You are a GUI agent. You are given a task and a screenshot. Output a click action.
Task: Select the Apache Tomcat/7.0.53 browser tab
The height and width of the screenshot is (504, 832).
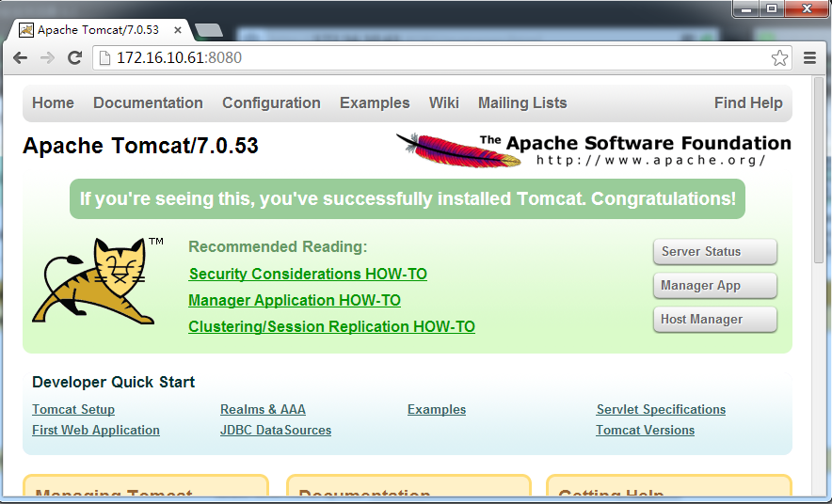[101, 30]
